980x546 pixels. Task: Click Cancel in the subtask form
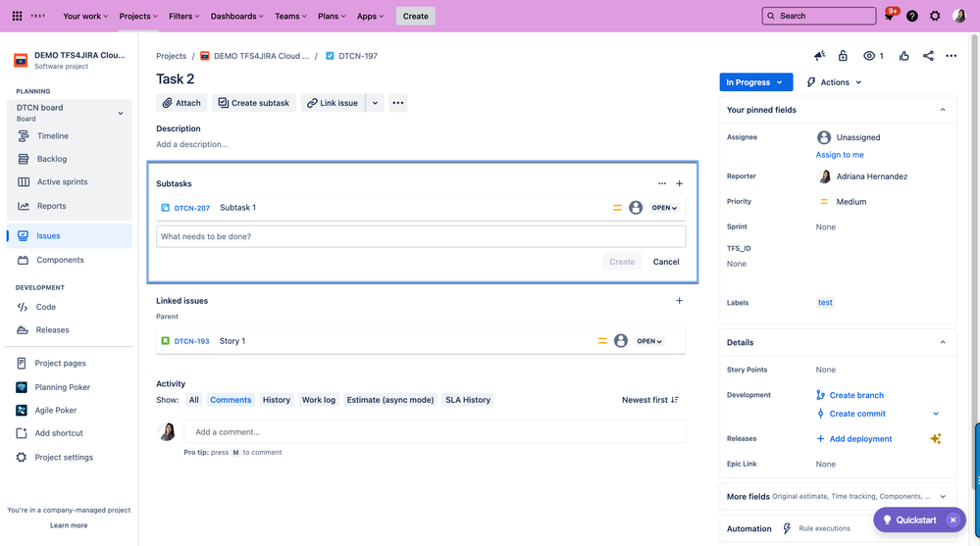tap(666, 262)
